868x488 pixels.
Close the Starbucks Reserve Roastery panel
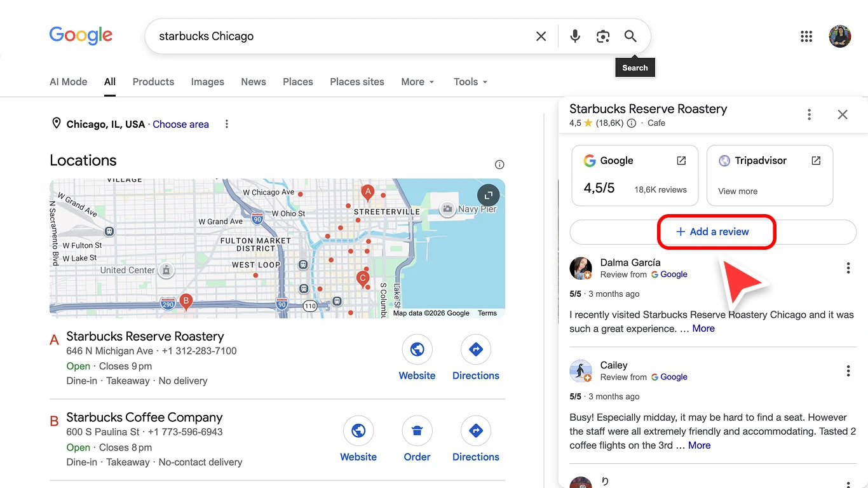(x=843, y=114)
